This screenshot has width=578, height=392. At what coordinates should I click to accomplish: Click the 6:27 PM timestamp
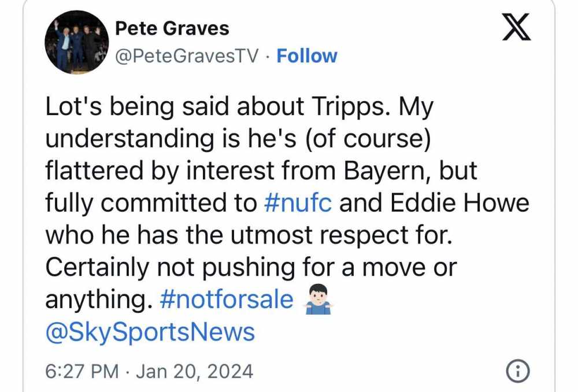tap(82, 371)
